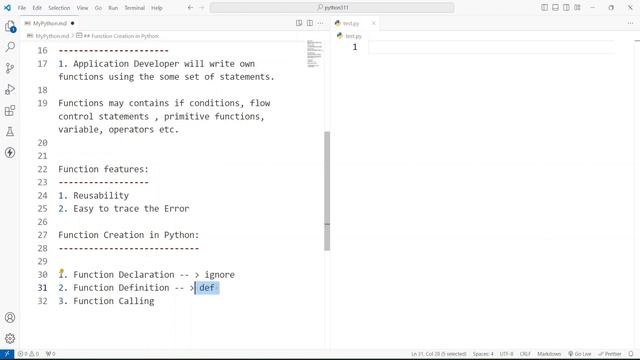Click 'Function Creation in Python:' on line 27
The width and height of the screenshot is (640, 360).
[x=129, y=235]
